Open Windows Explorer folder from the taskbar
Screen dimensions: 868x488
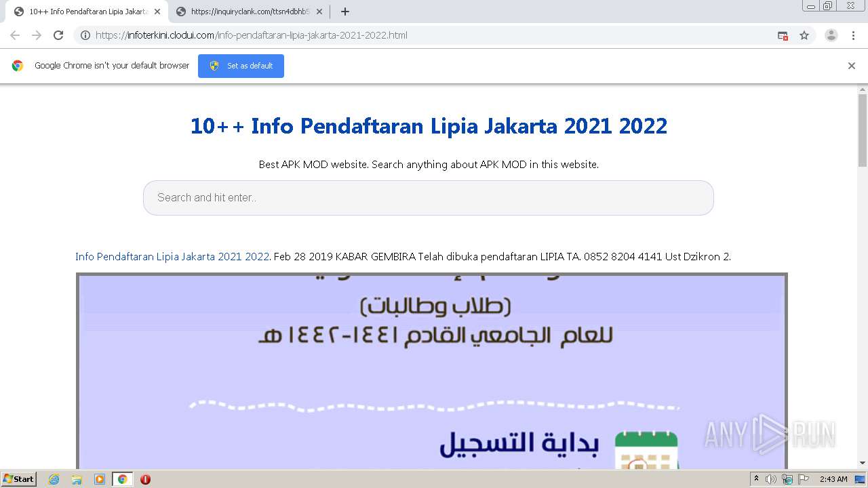point(77,479)
